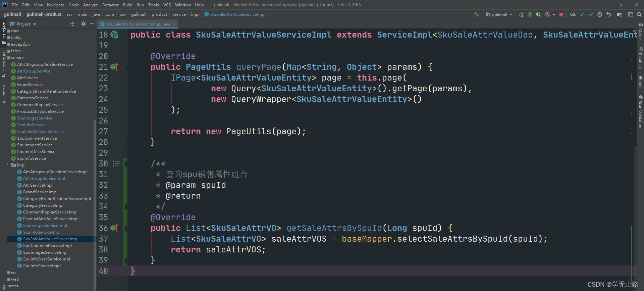
Task: Click the baseMapper field on line 37
Action: (367, 239)
